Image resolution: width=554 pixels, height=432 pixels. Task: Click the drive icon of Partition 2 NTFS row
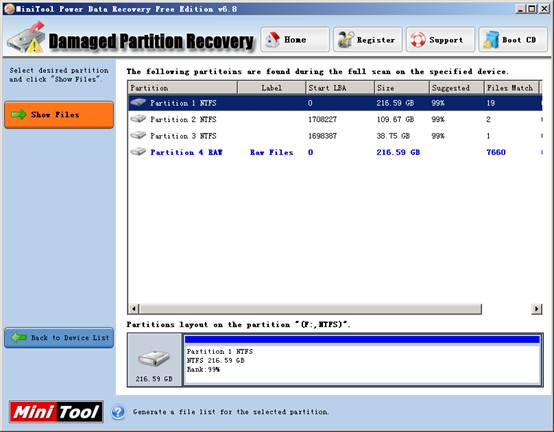click(138, 119)
